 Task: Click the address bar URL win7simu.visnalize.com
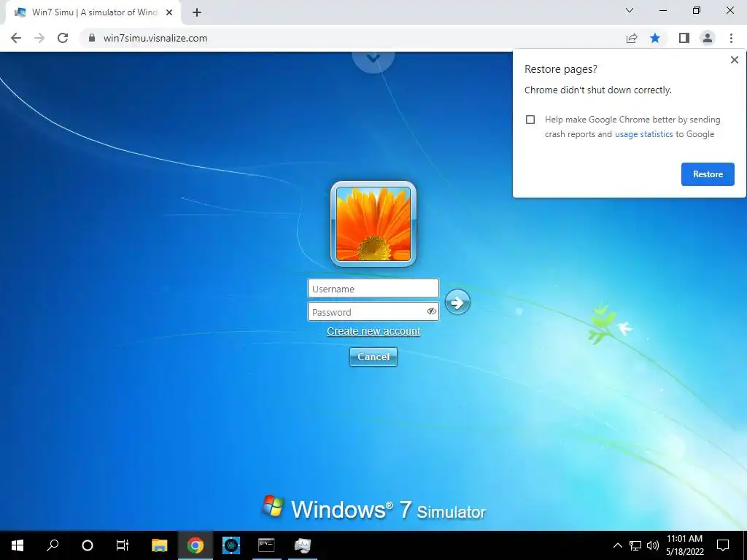tap(155, 38)
